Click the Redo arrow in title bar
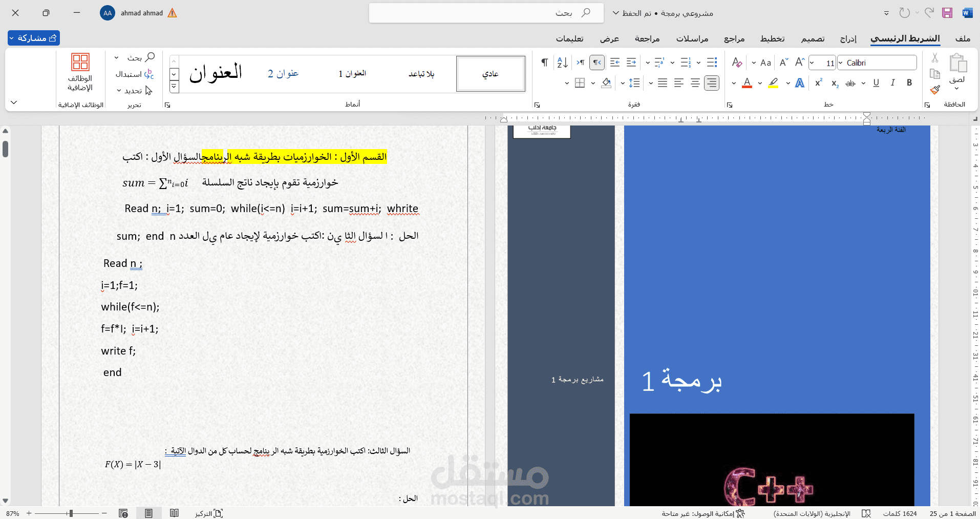 click(905, 13)
